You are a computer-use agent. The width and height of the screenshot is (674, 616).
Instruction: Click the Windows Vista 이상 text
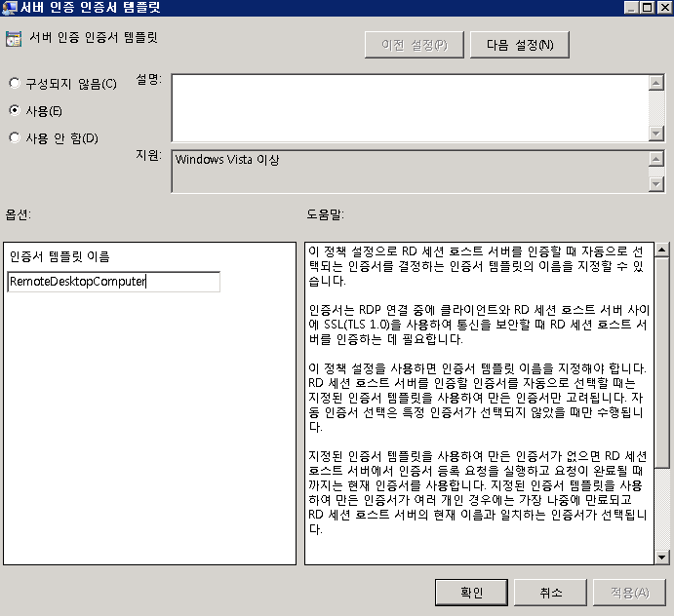(227, 160)
